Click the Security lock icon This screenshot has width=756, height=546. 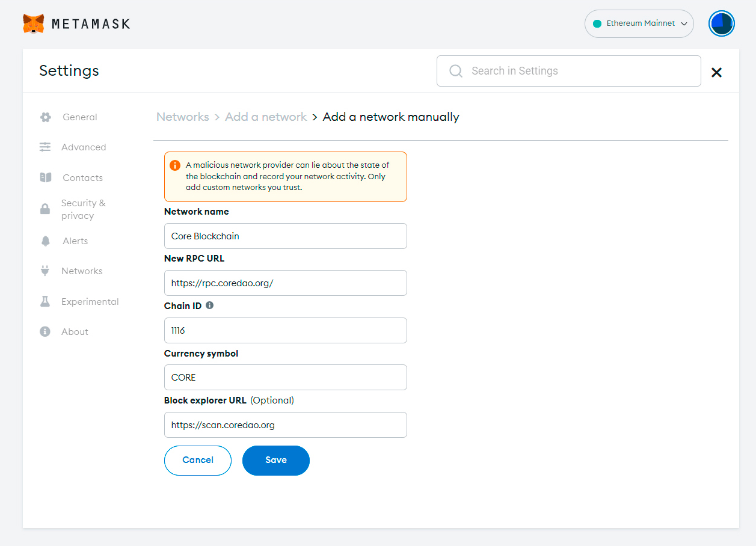point(45,209)
